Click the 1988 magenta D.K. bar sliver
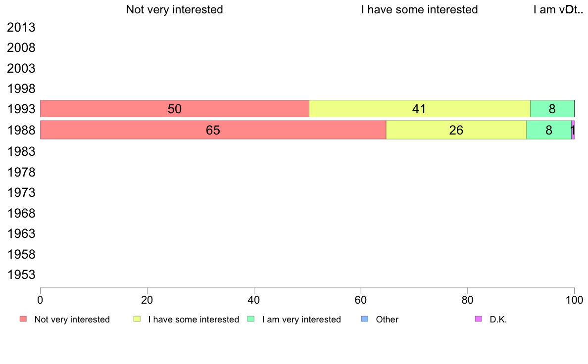 click(573, 130)
